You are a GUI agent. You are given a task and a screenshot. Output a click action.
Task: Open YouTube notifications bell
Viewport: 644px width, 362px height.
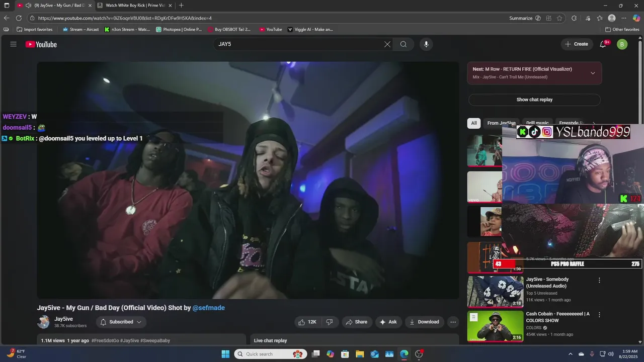603,44
